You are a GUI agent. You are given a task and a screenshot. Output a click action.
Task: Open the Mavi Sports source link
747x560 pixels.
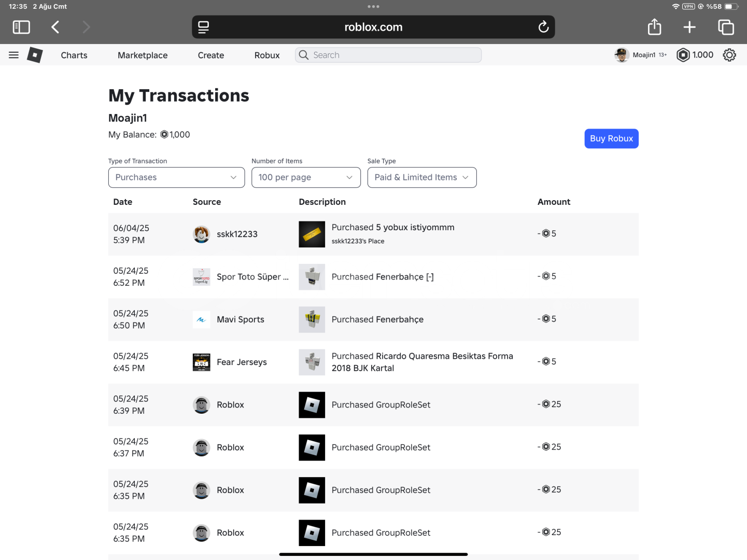tap(241, 319)
